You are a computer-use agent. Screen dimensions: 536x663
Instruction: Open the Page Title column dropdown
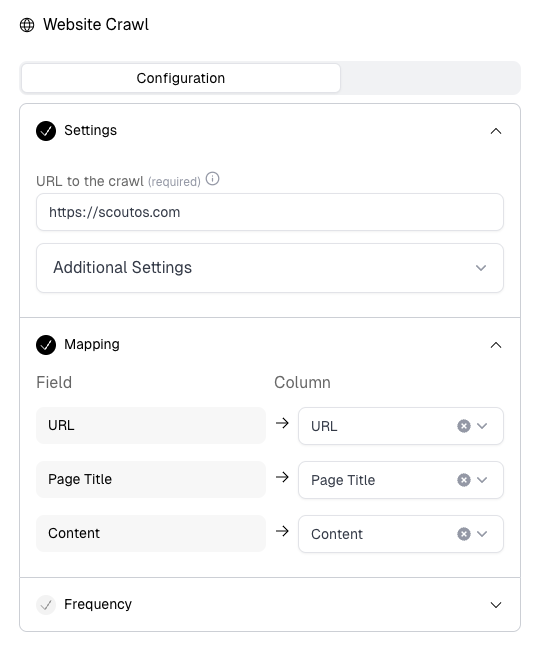point(482,480)
